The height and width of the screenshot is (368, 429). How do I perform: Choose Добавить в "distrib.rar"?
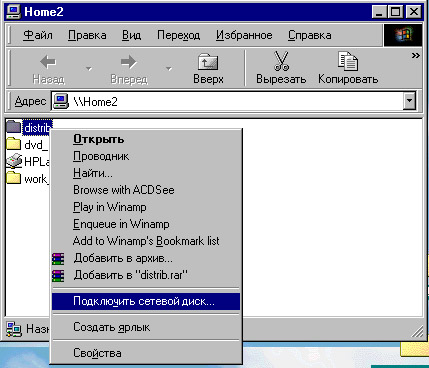tap(146, 275)
